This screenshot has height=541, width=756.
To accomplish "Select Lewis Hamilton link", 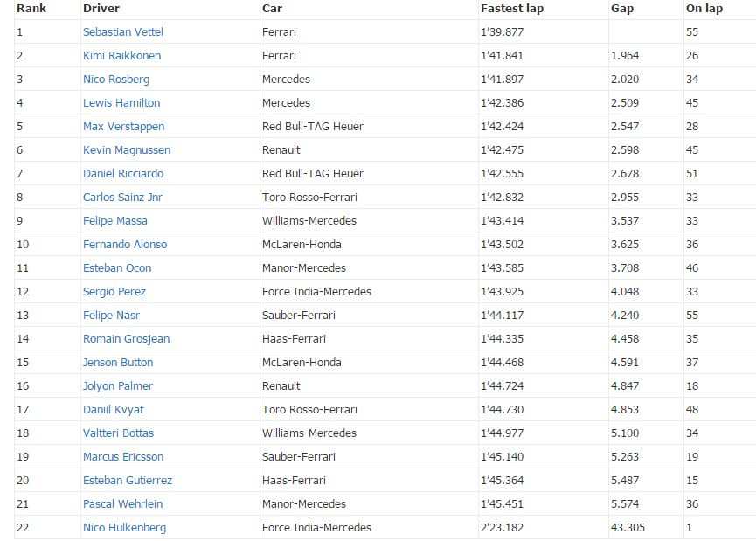I will 121,103.
